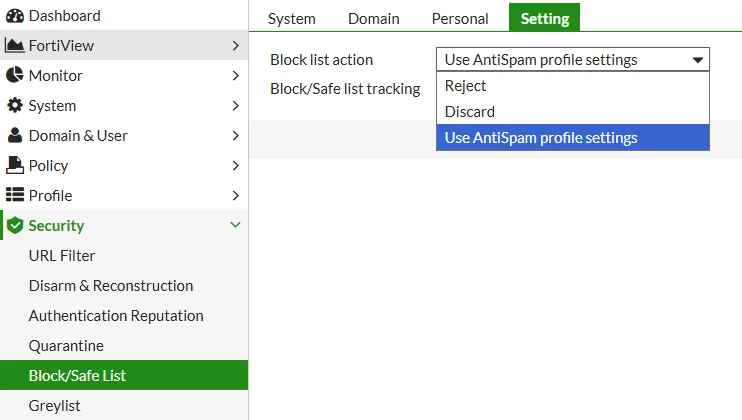Viewport: 742px width, 420px height.
Task: Click the Domain & User person icon
Action: (15, 135)
